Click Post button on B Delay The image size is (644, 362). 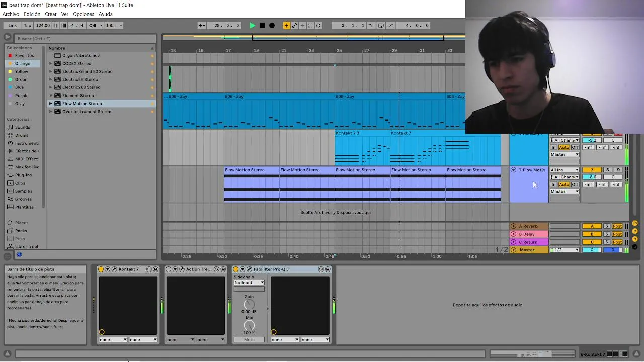(617, 234)
